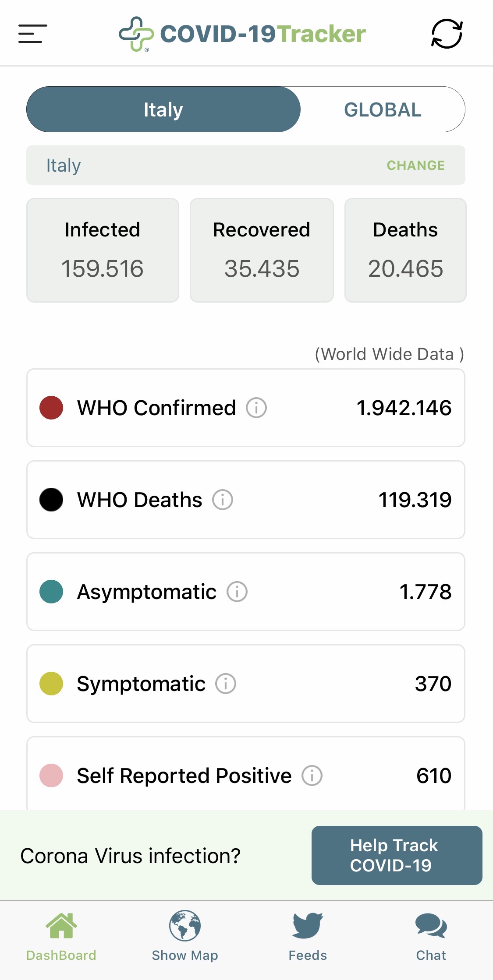Image resolution: width=493 pixels, height=980 pixels.
Task: Switch to GLOBAL statistics view
Action: 383,109
